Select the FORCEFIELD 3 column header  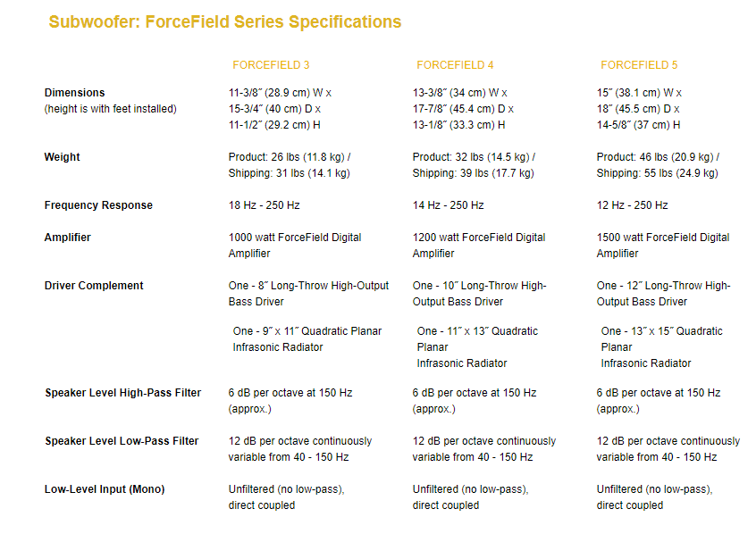tap(271, 65)
